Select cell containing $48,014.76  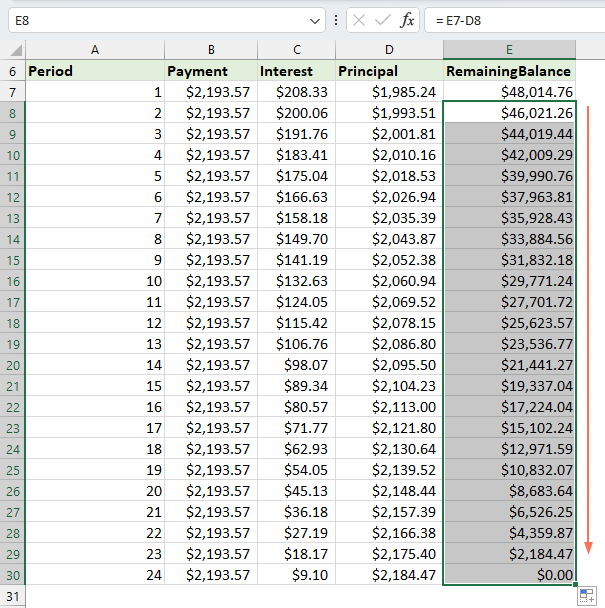point(509,92)
